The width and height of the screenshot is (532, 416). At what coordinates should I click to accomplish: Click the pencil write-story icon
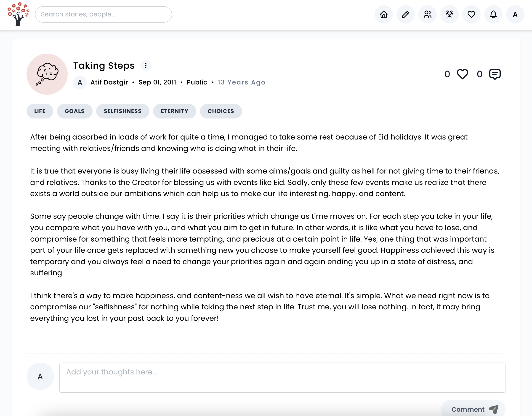point(405,15)
